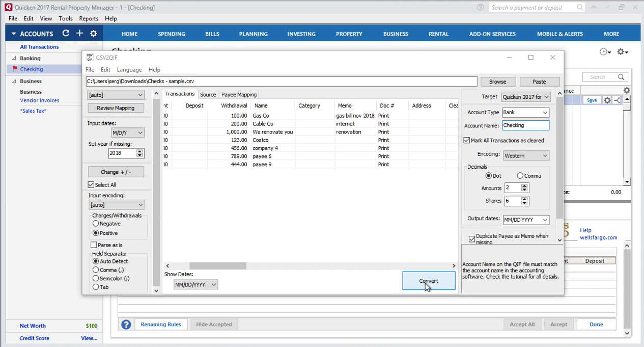644x347 pixels.
Task: Select Auto Detect field separator
Action: click(96, 261)
